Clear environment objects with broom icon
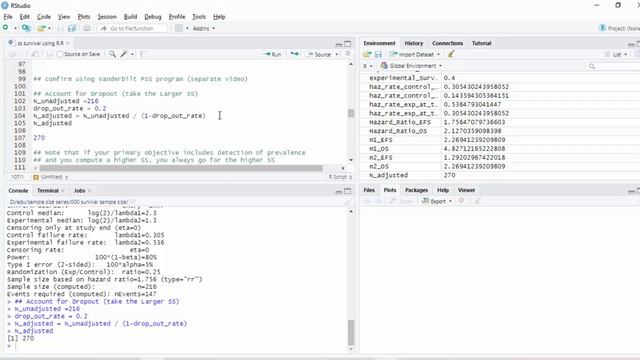The image size is (640, 360). [451, 54]
